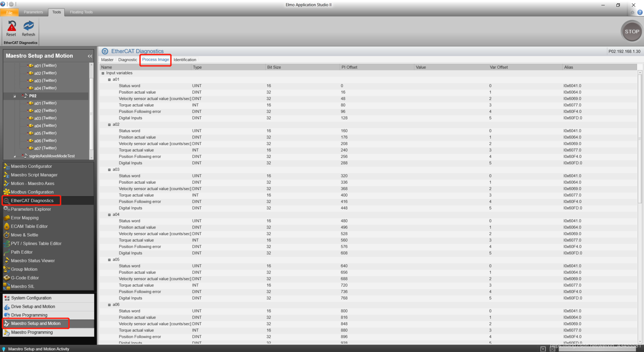Click the P02:192.168.1.30 connection label
This screenshot has width=644, height=352.
(624, 52)
